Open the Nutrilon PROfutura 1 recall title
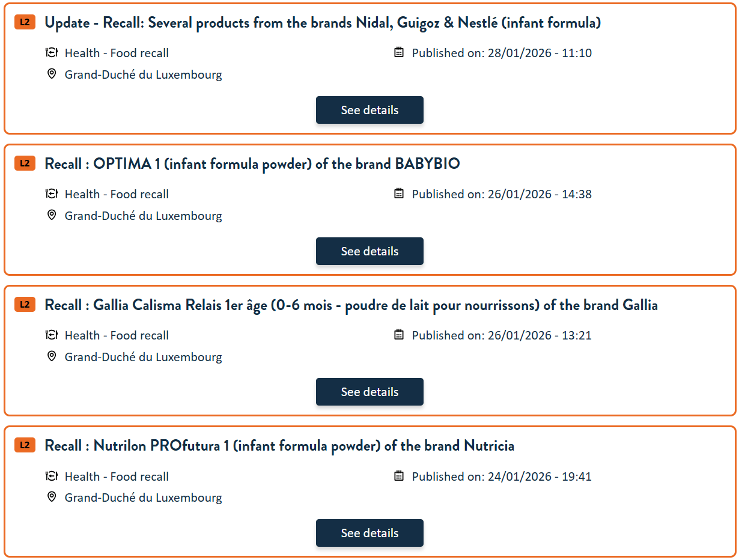The height and width of the screenshot is (560, 742). click(x=279, y=446)
